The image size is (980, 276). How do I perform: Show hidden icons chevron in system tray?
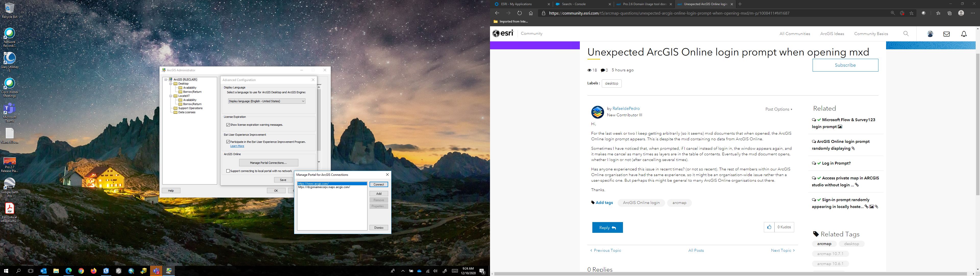402,271
